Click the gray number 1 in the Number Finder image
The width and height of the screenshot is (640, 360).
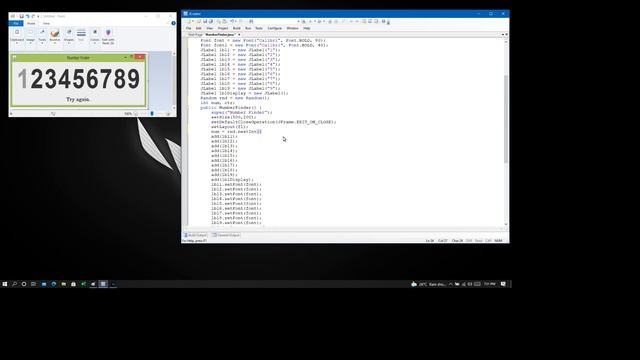[22, 79]
